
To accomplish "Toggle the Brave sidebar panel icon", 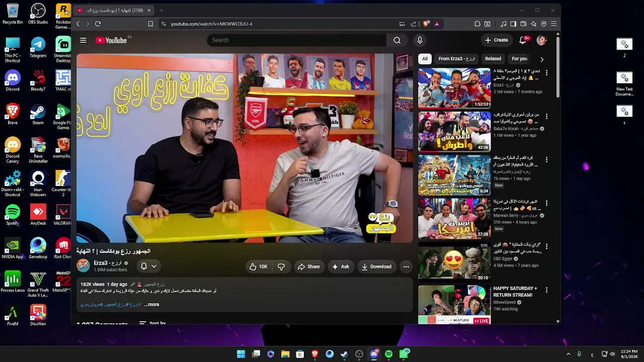I will point(513,24).
